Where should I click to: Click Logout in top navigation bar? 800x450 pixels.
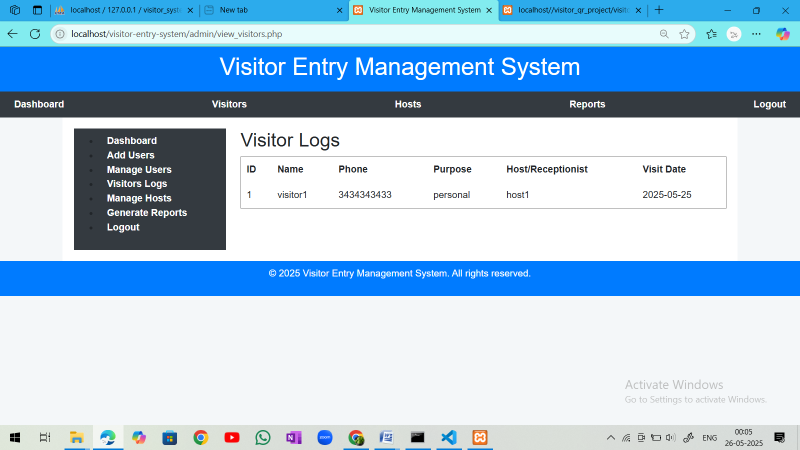pyautogui.click(x=769, y=104)
